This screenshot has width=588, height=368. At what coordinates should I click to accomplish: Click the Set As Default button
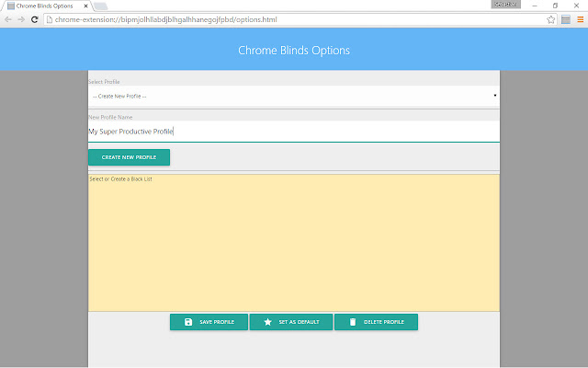tap(291, 322)
